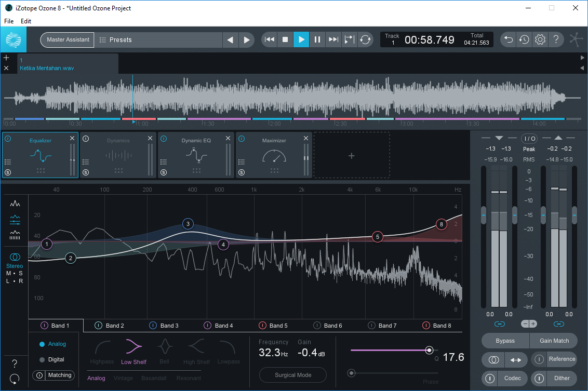
Task: Open the Master Assistant
Action: click(x=67, y=40)
